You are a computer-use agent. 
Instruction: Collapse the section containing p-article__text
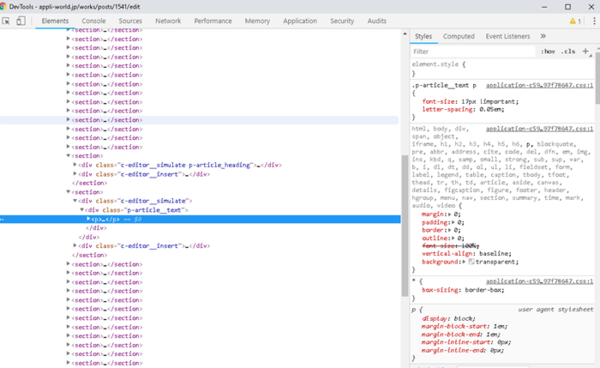pyautogui.click(x=68, y=192)
